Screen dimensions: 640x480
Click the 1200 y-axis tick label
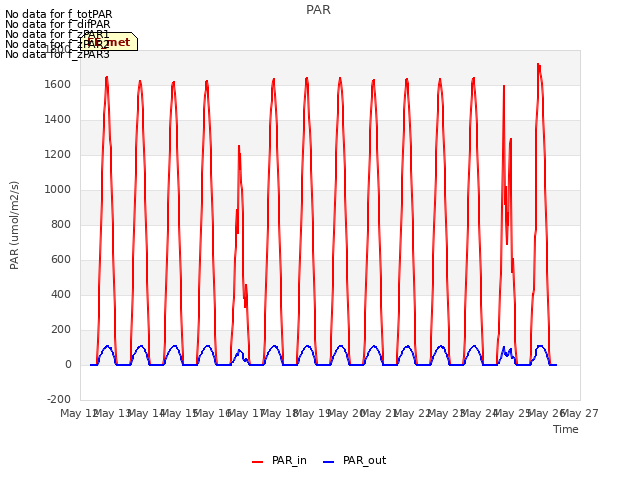(58, 155)
